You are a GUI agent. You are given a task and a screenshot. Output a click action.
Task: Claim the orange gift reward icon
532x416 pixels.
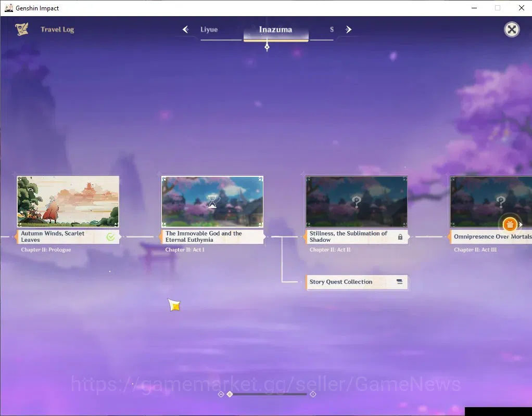coord(510,224)
